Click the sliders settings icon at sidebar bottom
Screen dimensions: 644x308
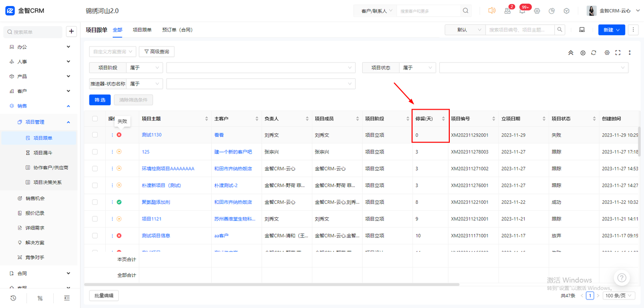coord(40,298)
